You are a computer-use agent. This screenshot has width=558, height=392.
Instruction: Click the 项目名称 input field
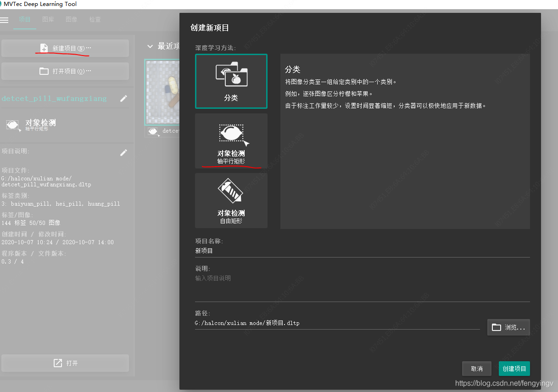click(362, 251)
